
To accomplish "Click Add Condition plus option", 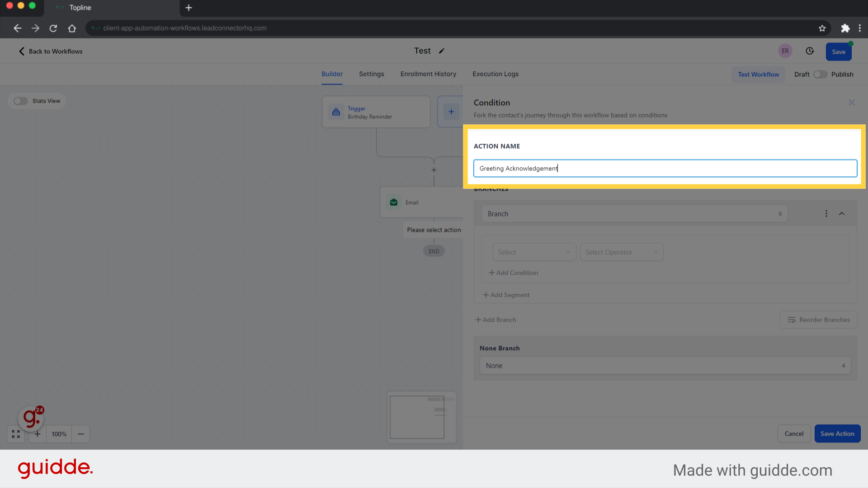I will coord(513,272).
